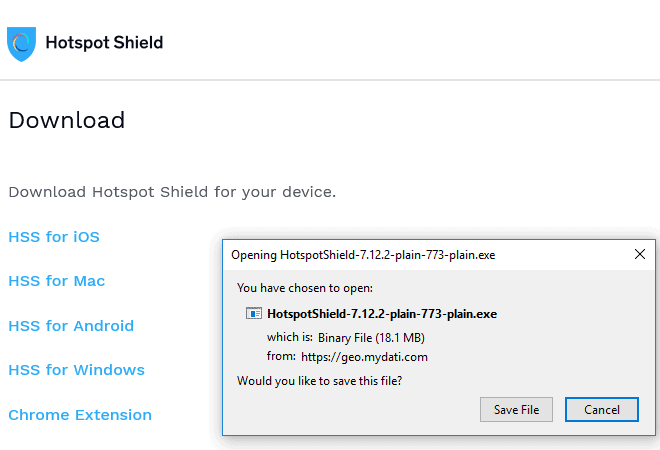This screenshot has width=660, height=450.
Task: Click the Download page heading
Action: click(67, 120)
